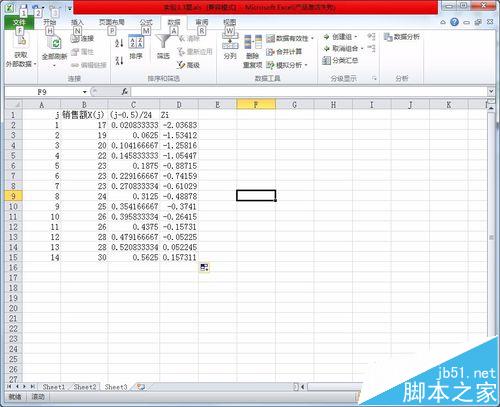
Task: Click the Name Box showing F9
Action: coord(43,92)
